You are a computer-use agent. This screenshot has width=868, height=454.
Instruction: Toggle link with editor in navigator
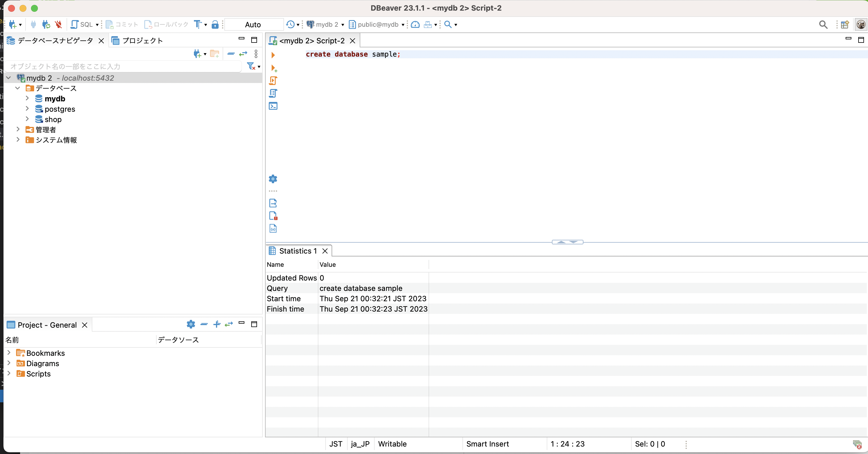pyautogui.click(x=243, y=54)
